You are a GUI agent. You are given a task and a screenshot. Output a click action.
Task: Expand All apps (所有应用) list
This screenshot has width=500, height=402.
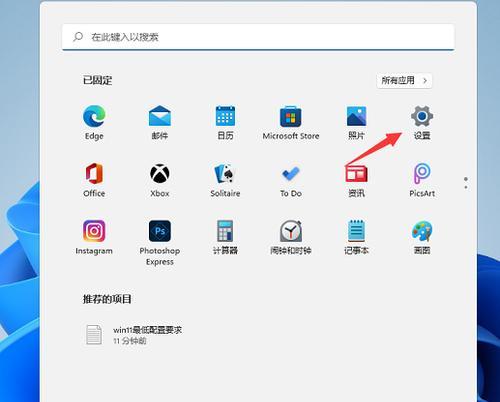tap(404, 81)
